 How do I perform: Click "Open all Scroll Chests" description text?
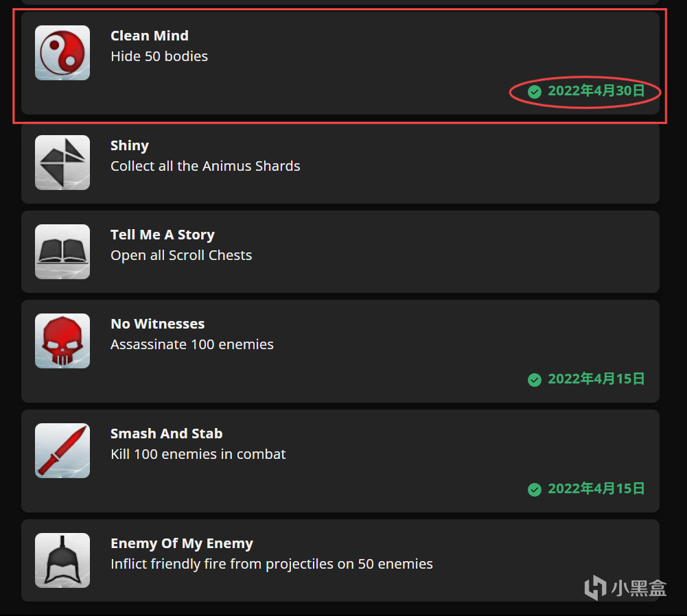point(181,255)
